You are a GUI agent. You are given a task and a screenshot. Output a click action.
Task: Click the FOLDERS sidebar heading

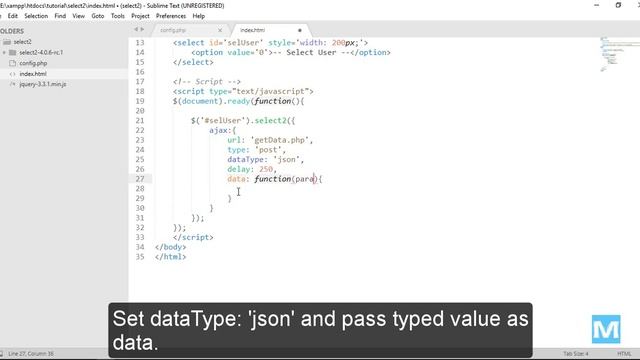(12, 31)
